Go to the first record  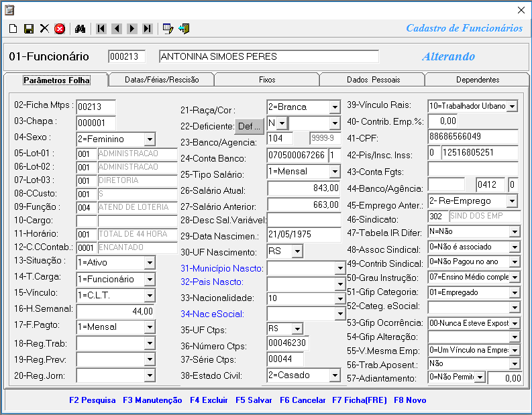(x=101, y=29)
